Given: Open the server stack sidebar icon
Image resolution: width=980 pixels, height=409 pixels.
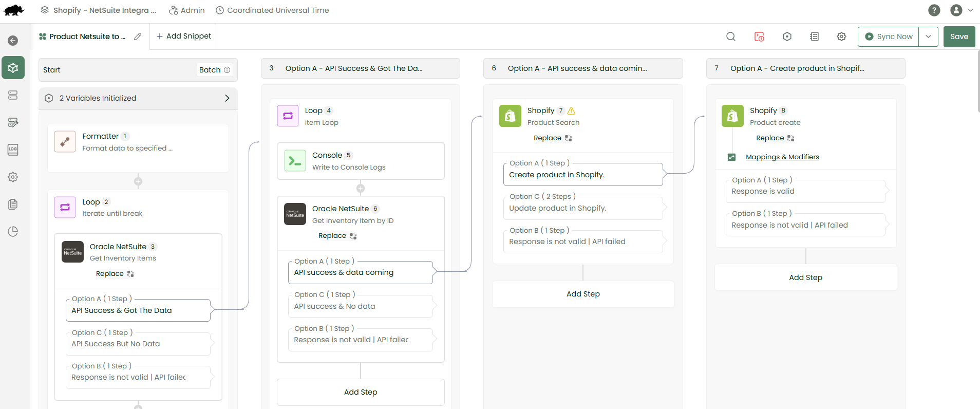Looking at the screenshot, I should (x=13, y=95).
